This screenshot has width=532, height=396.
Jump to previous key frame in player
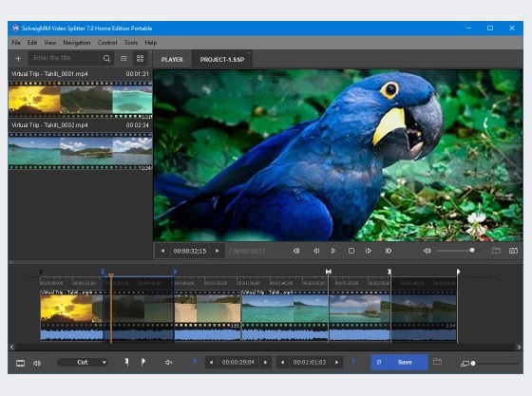click(x=296, y=251)
